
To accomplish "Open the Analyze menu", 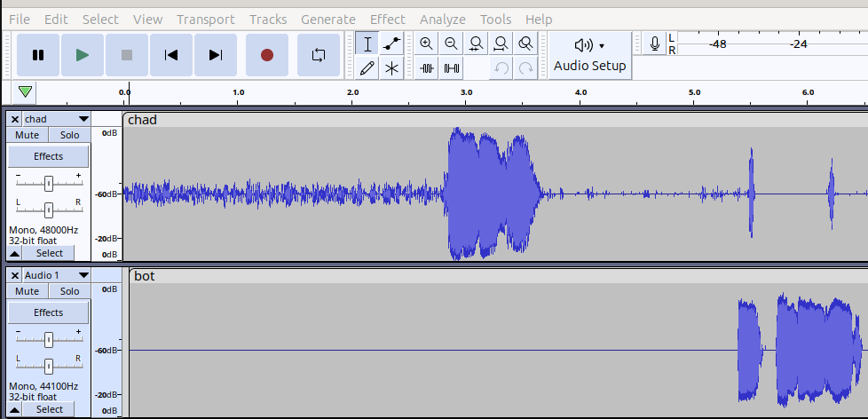I will tap(442, 19).
